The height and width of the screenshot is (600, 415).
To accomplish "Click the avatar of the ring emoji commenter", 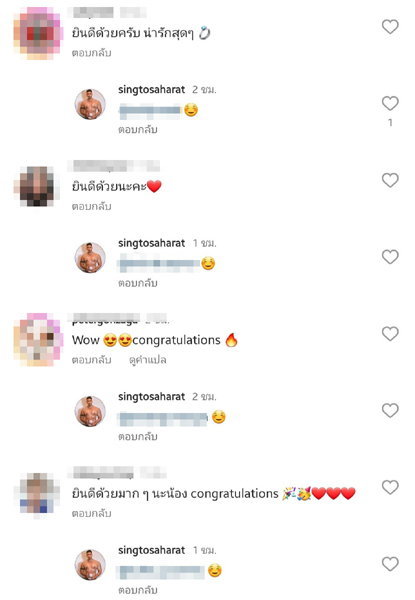I will [x=38, y=33].
